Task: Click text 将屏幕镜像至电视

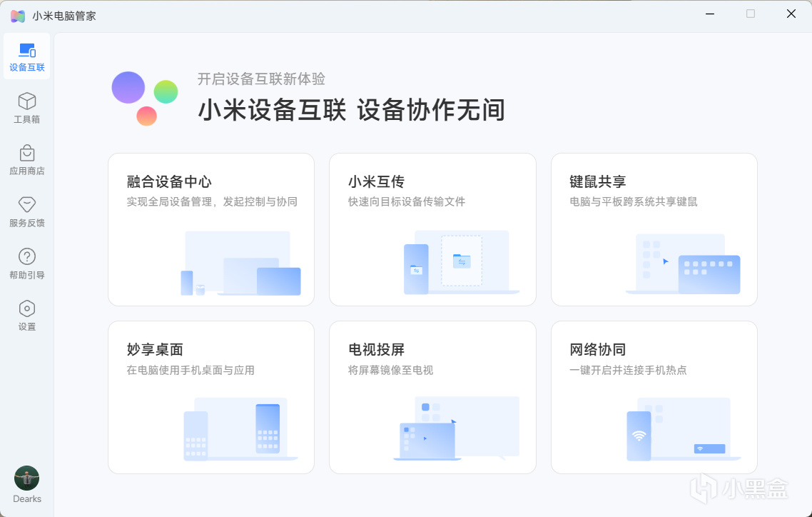Action: click(390, 370)
